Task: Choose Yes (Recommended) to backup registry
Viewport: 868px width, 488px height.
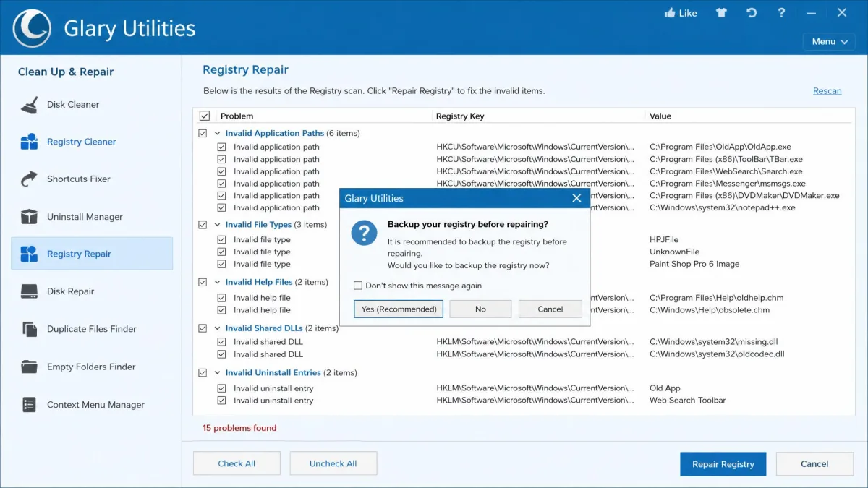Action: coord(399,309)
